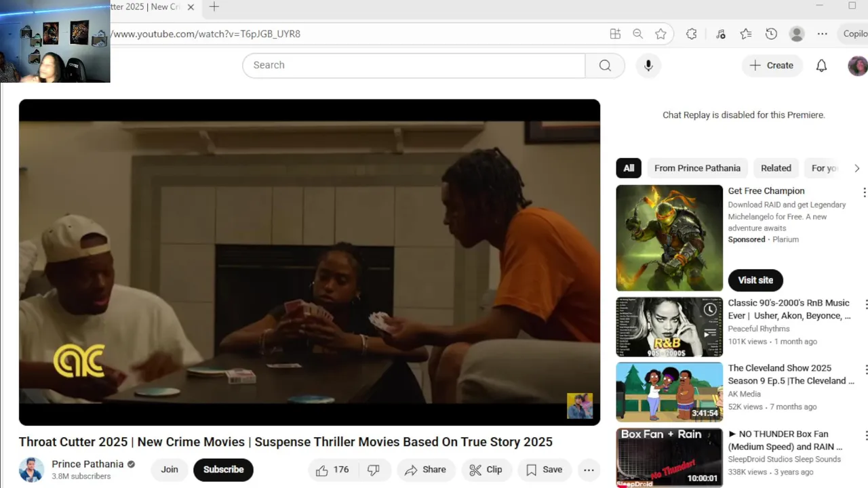Open NO THUNDER Box Fan video title
Screen dimensions: 868x488
tap(785, 440)
